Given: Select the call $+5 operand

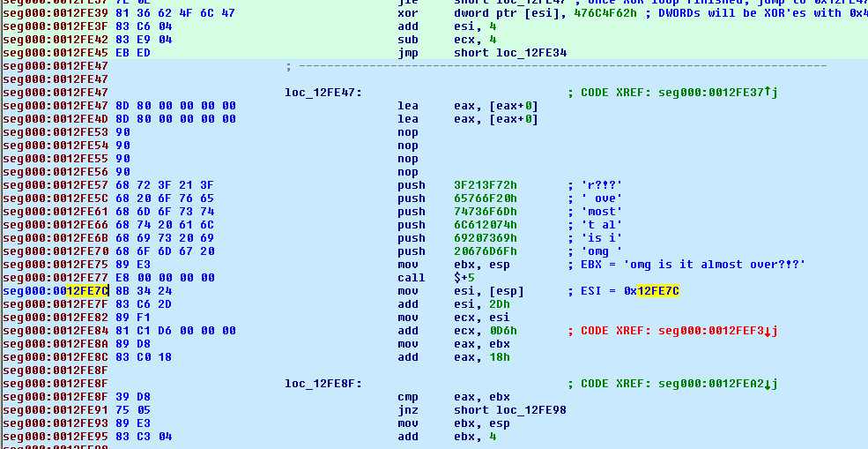Looking at the screenshot, I should pyautogui.click(x=464, y=278).
